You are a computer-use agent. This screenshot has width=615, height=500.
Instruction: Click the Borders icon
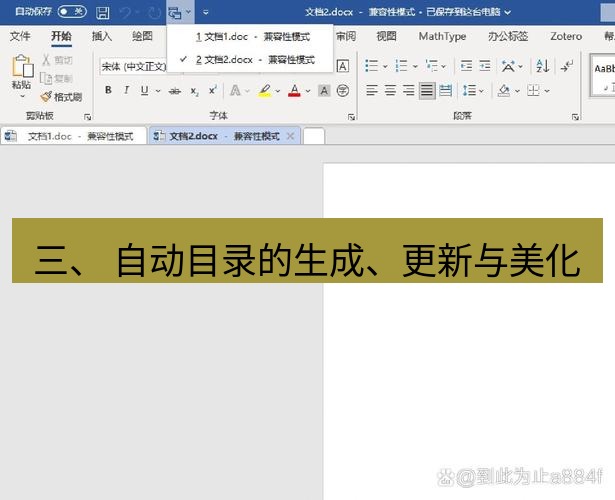pyautogui.click(x=533, y=91)
